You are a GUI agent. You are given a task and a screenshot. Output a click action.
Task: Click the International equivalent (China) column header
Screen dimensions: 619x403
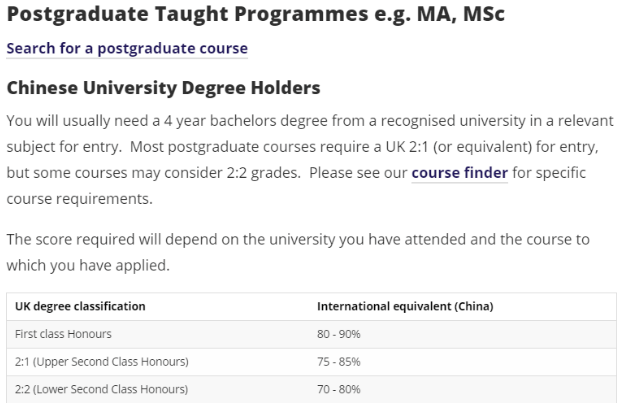[405, 306]
